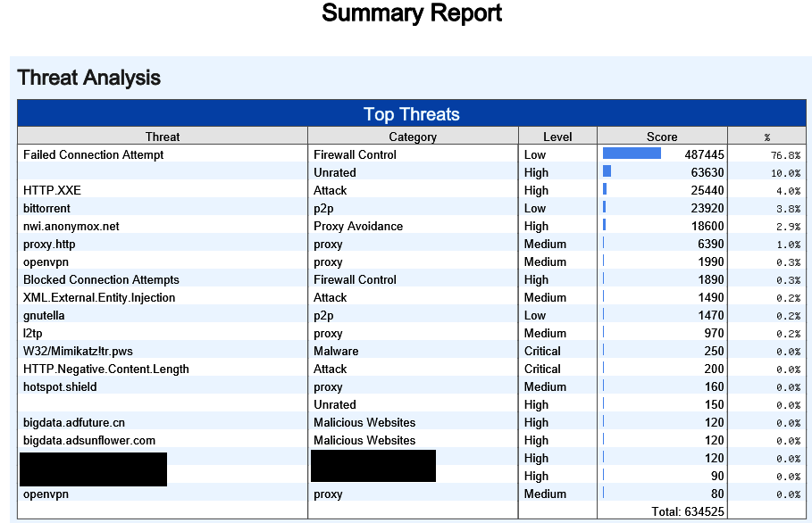Click the Score column header
Image resolution: width=812 pixels, height=523 pixels.
coord(662,137)
